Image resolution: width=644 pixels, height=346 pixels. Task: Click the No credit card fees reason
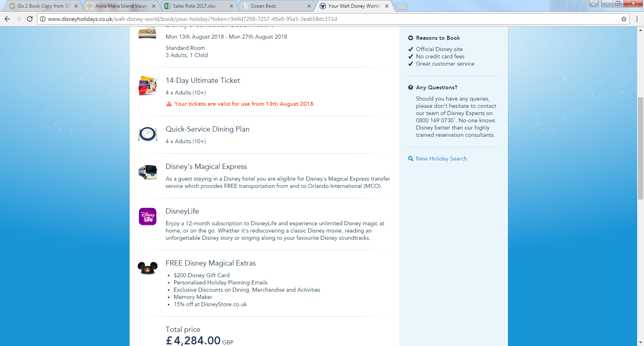440,56
